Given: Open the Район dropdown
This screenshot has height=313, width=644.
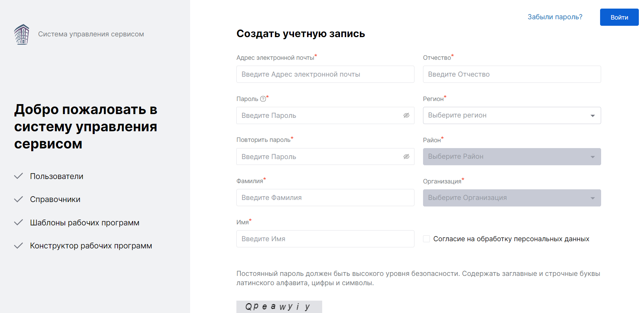Looking at the screenshot, I should tap(512, 157).
